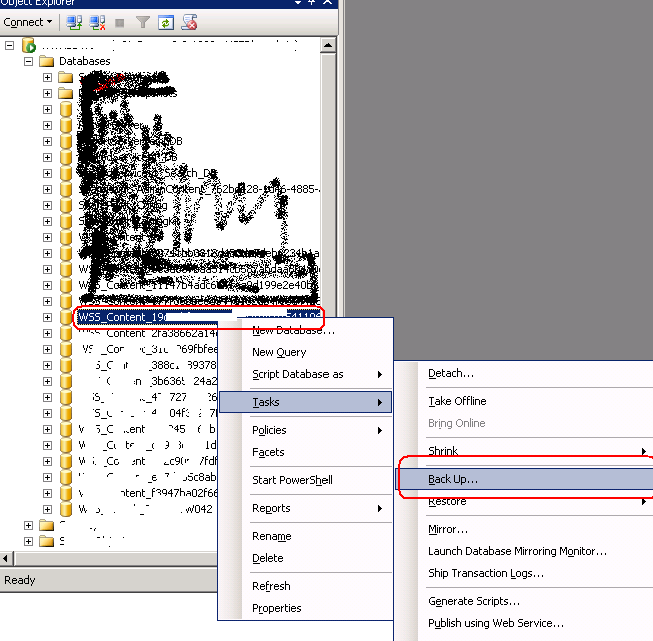Click the Connect Object Explorer toolbar icon

pyautogui.click(x=75, y=22)
